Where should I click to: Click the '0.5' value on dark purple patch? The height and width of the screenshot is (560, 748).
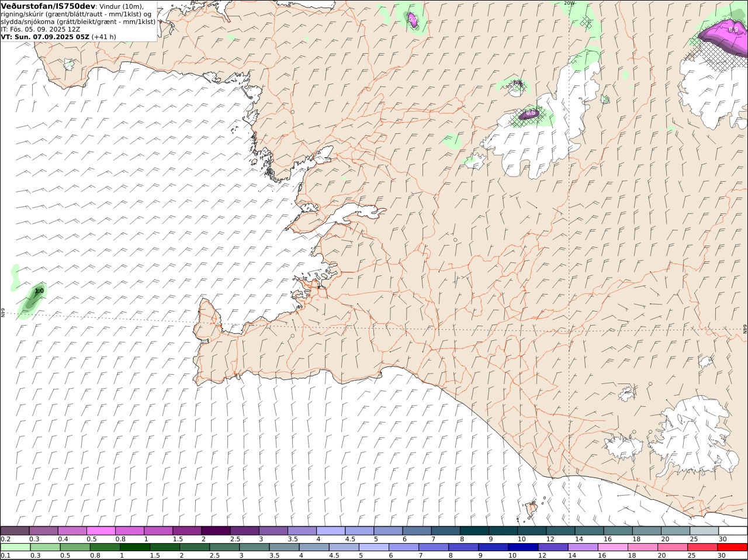[531, 113]
